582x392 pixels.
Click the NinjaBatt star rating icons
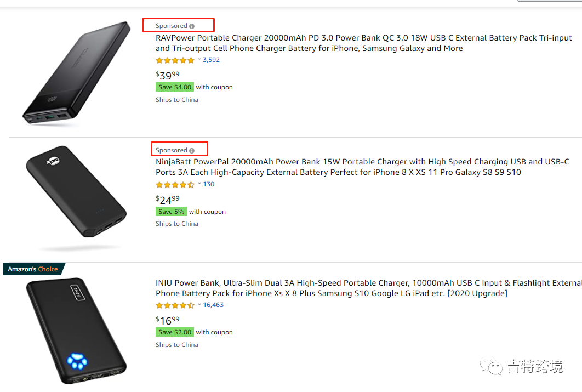(175, 185)
